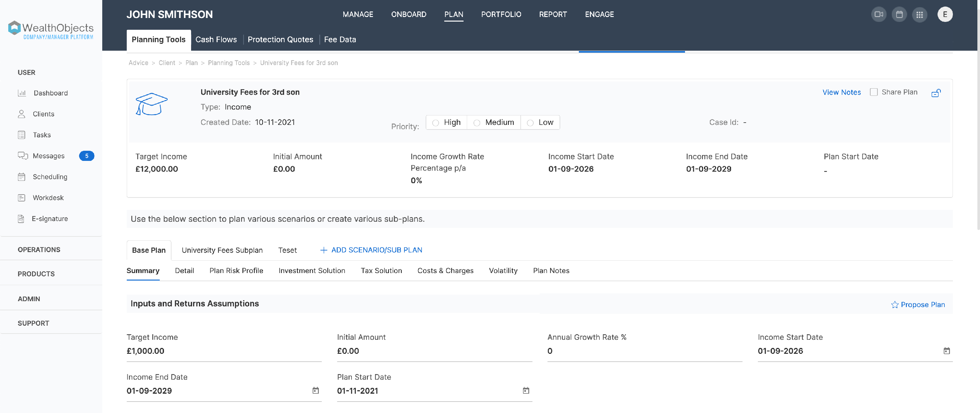Click the Clients person icon
Viewport: 980px width, 413px height.
pyautogui.click(x=21, y=114)
